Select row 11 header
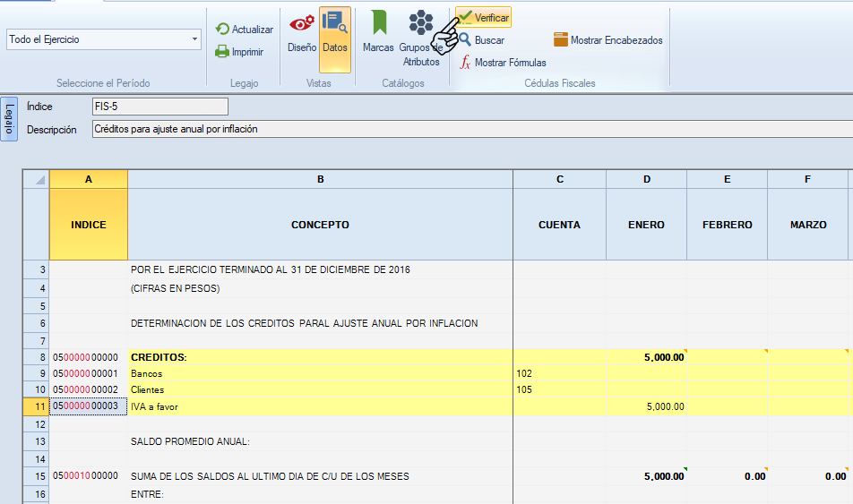853x504 pixels. pos(37,406)
